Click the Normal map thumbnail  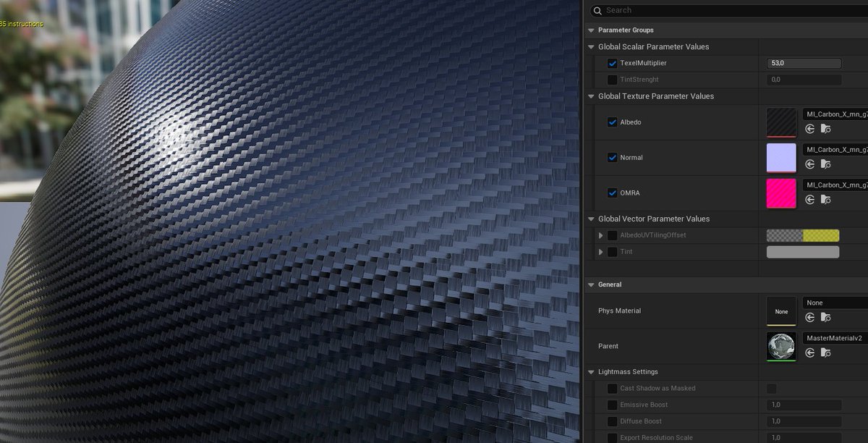781,158
